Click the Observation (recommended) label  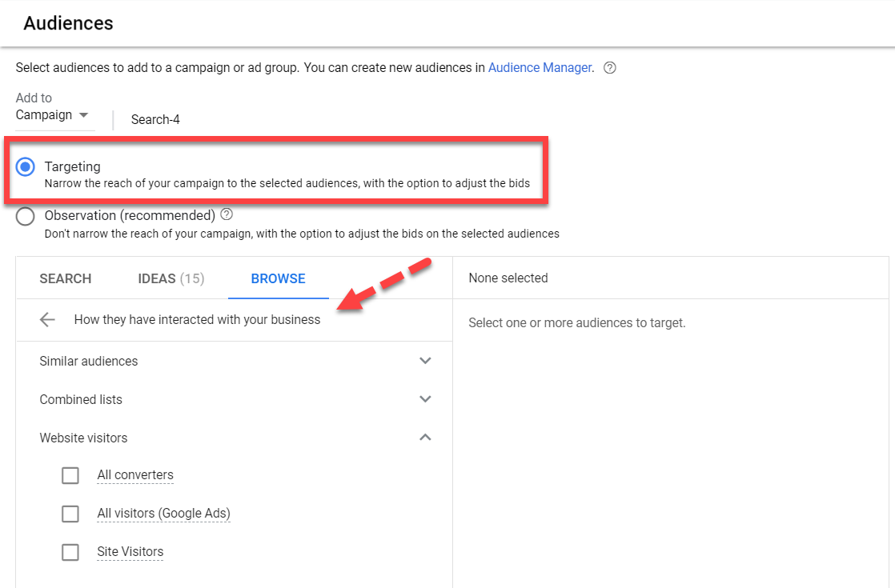point(130,215)
